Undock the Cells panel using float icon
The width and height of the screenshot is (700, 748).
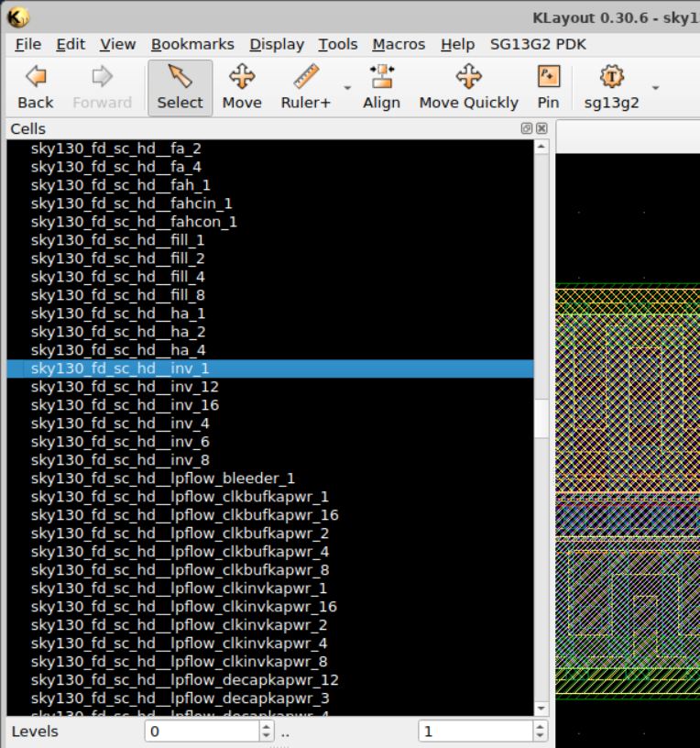coord(527,129)
